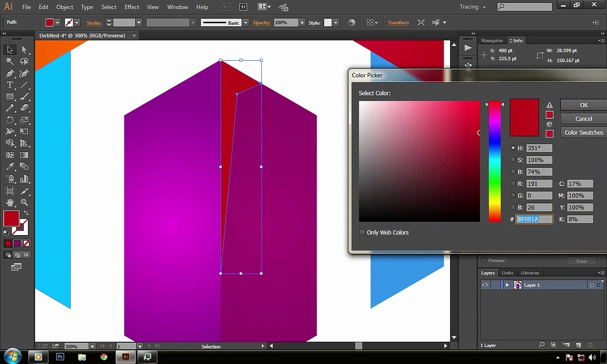Viewport: 607px width, 364px height.
Task: Click the Opacity label link
Action: point(262,23)
